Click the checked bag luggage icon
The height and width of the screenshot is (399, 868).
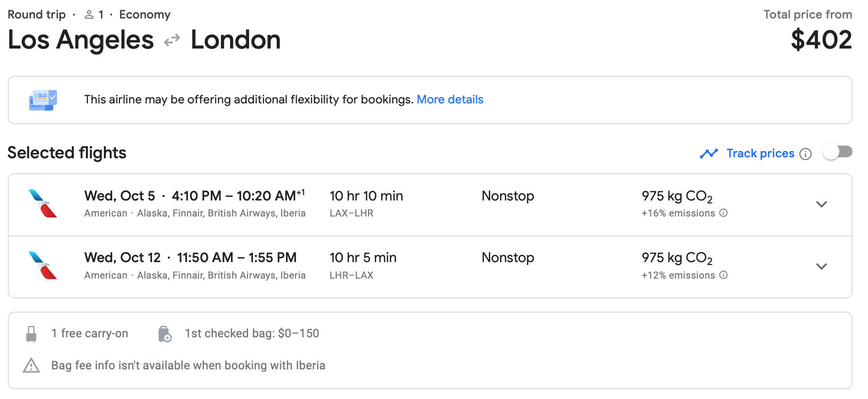point(165,334)
